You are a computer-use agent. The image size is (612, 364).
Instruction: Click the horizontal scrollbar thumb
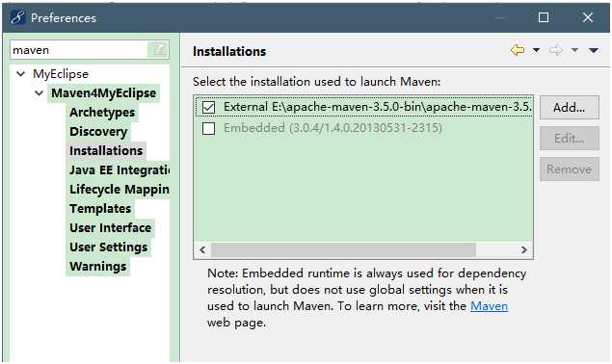343,249
